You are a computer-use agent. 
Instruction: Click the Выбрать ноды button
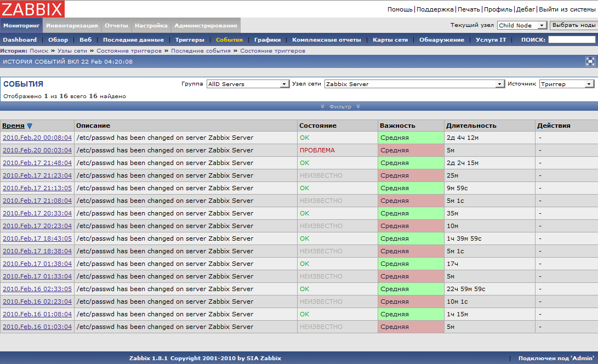pyautogui.click(x=574, y=25)
